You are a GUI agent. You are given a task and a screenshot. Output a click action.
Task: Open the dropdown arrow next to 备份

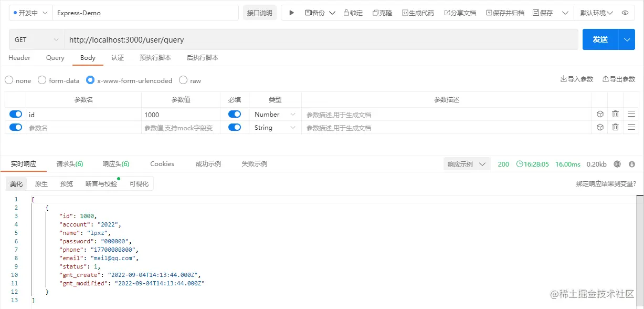click(x=332, y=13)
